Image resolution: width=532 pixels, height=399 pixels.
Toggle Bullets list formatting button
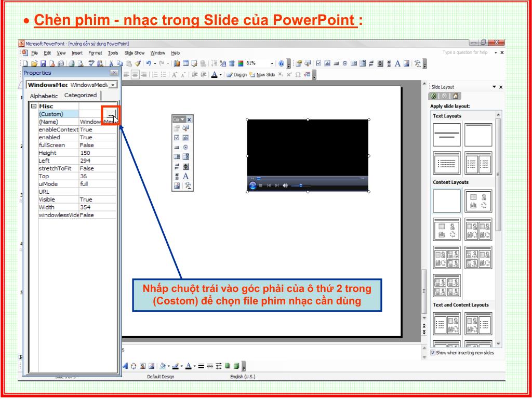164,74
